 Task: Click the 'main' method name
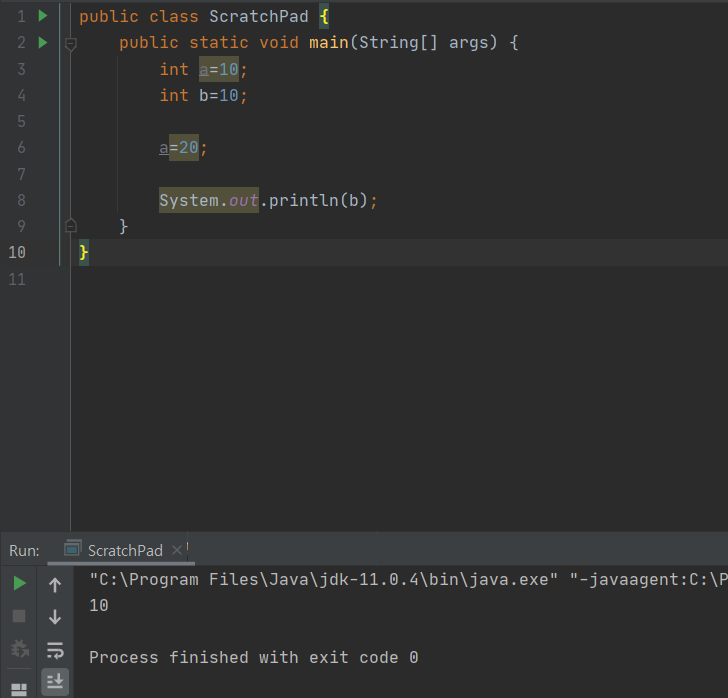click(x=329, y=43)
